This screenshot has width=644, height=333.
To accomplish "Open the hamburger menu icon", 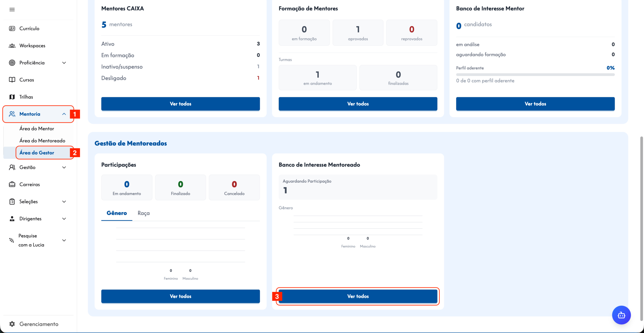I will click(12, 10).
